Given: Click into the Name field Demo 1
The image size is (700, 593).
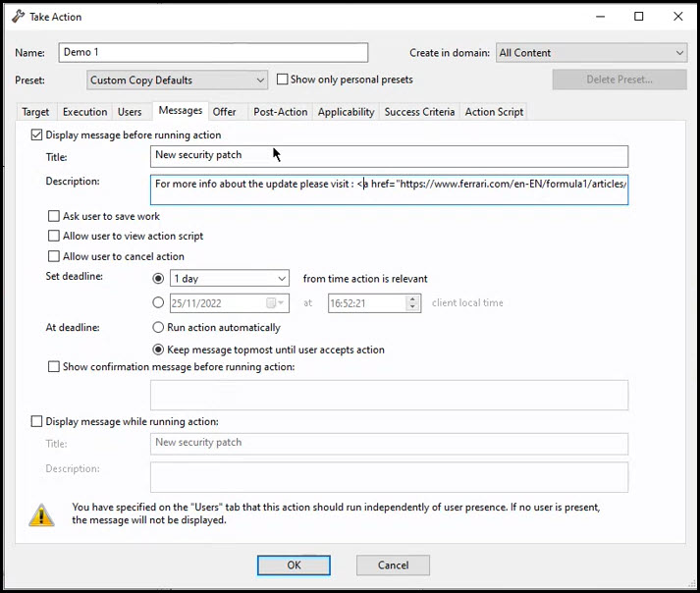Looking at the screenshot, I should tap(213, 53).
